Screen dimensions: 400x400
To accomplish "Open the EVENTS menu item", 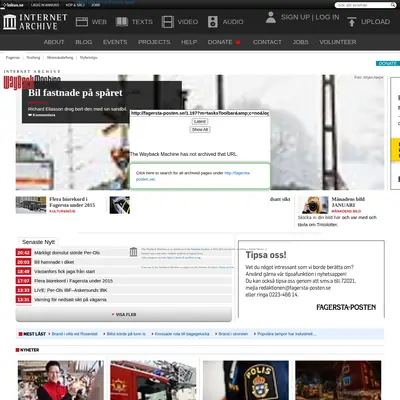I will [115, 42].
